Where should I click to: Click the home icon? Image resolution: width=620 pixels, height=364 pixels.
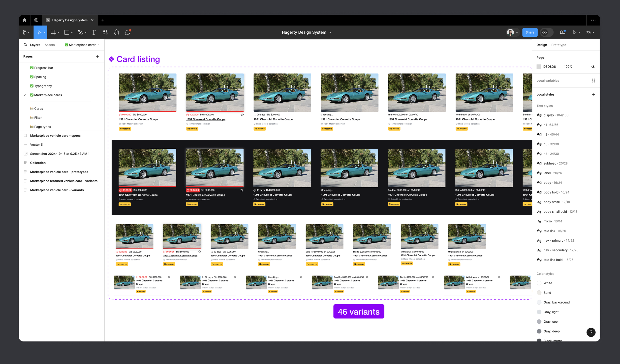coord(24,20)
